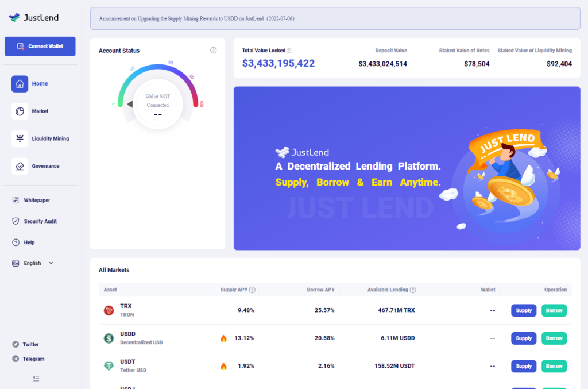This screenshot has height=389, width=588.
Task: Open the Available Lending info popover
Action: [412, 290]
